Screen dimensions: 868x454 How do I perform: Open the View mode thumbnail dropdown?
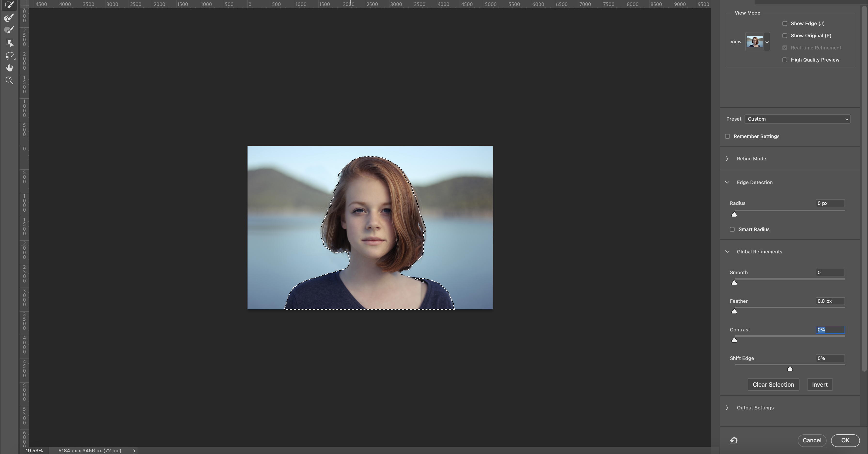click(767, 42)
